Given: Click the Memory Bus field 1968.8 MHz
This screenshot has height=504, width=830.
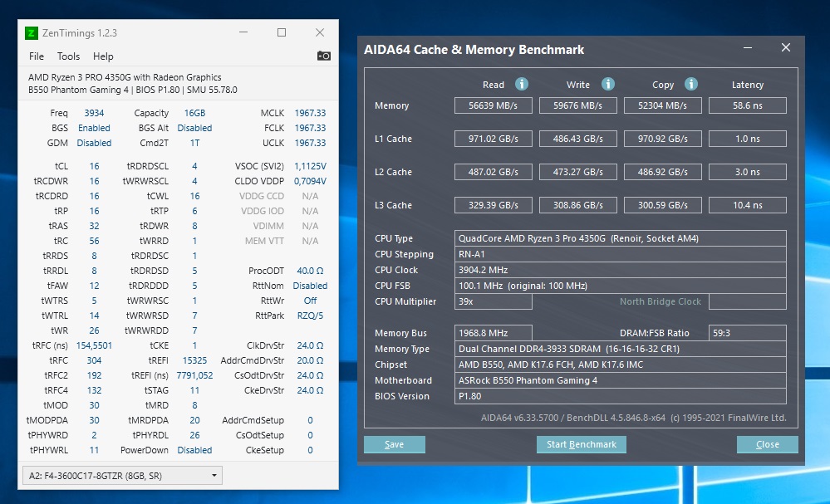Looking at the screenshot, I should pos(494,333).
